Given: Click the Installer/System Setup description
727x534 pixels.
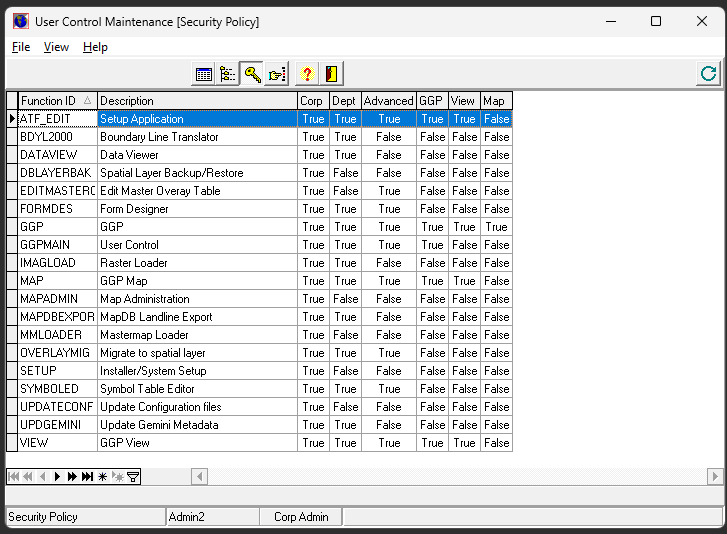Looking at the screenshot, I should pos(198,371).
